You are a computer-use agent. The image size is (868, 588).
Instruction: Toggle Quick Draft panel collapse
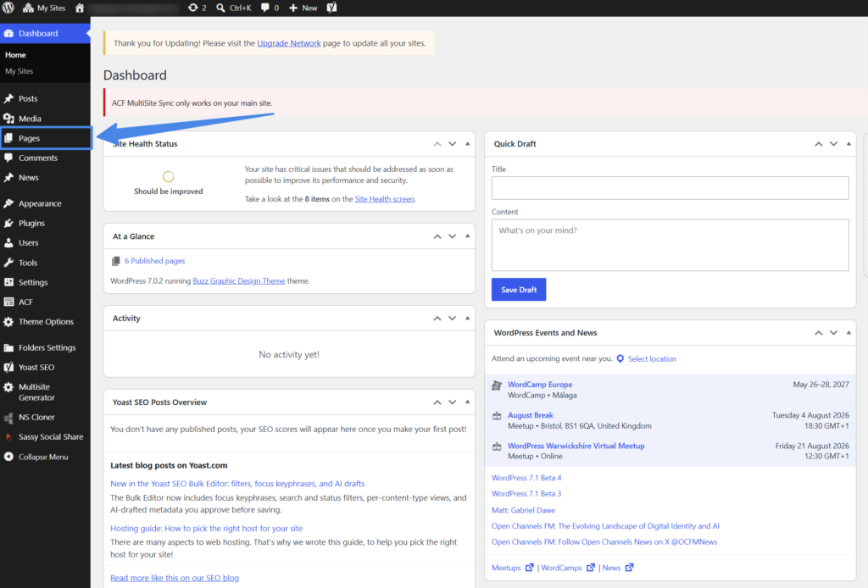tap(849, 144)
